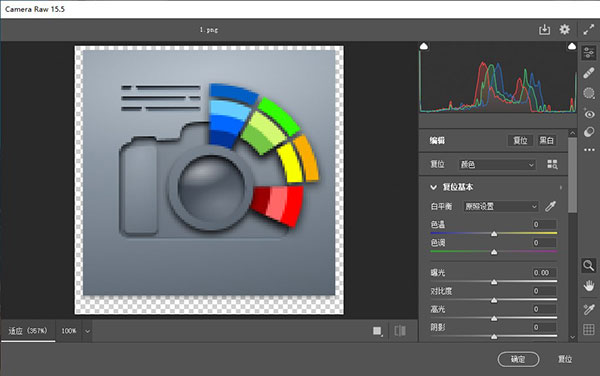
Task: Select the Healing bandage tool
Action: pos(589,73)
